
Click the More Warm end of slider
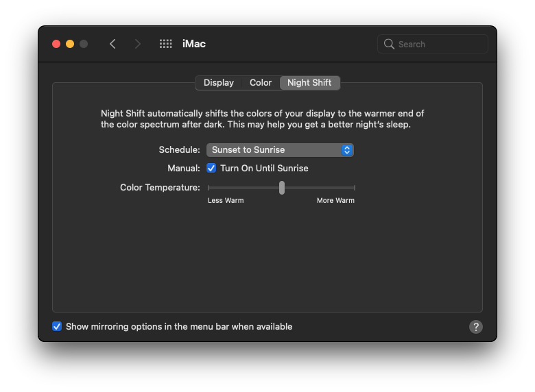[x=354, y=188]
